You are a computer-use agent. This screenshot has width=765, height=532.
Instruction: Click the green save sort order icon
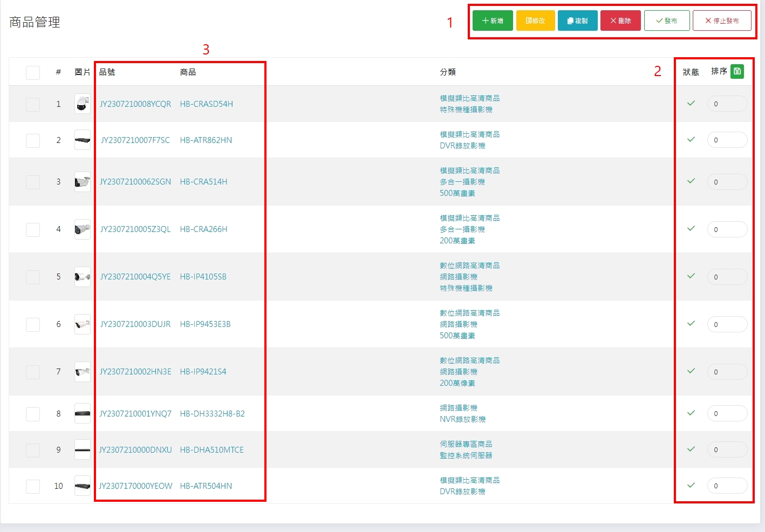point(737,71)
